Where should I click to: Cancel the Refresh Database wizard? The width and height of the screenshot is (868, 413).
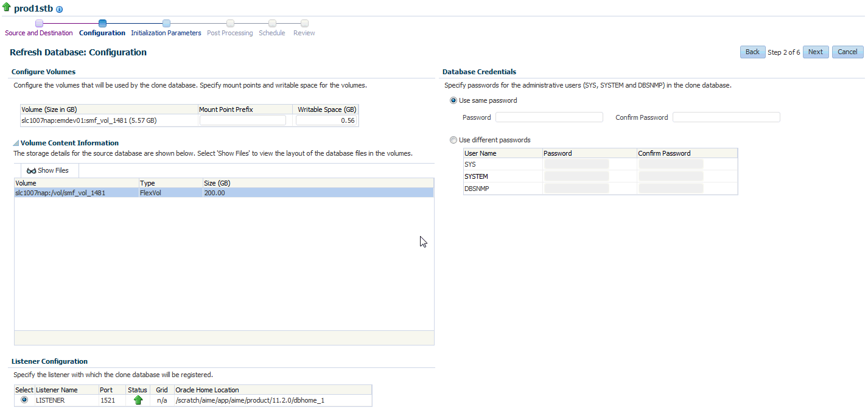coord(847,52)
